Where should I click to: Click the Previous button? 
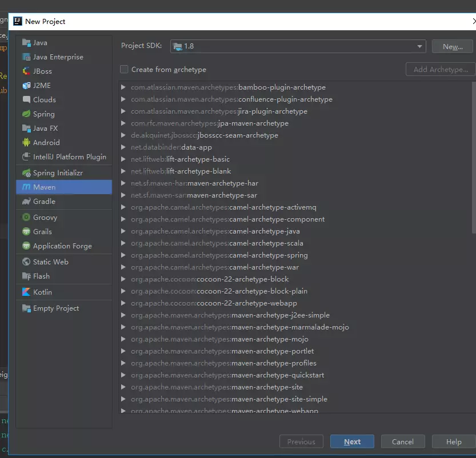pos(301,441)
